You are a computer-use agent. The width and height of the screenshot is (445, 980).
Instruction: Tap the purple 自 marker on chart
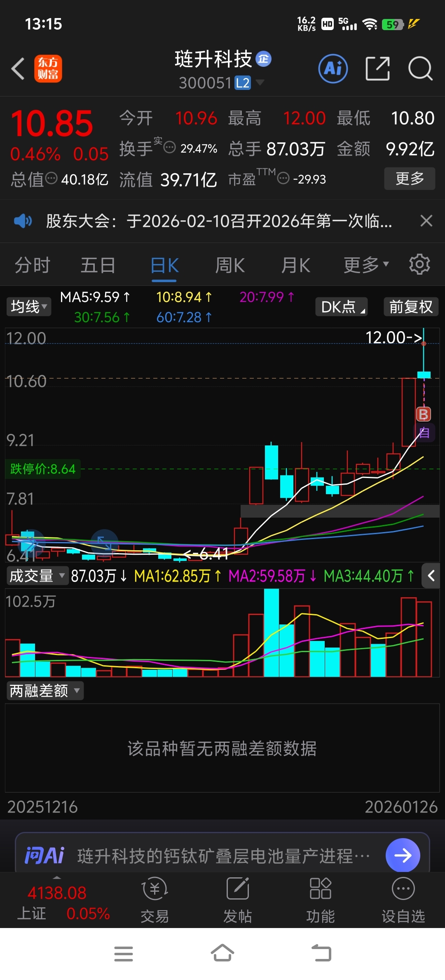(424, 433)
